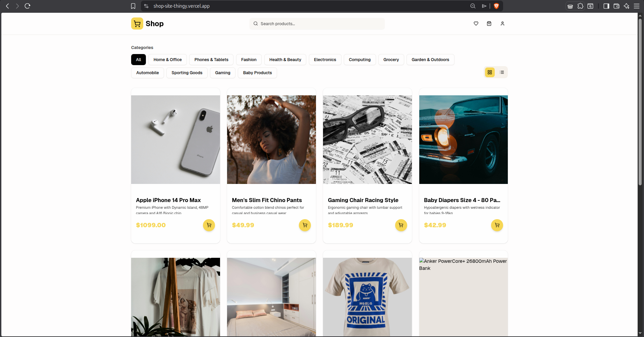Show Baby Products category
Viewport: 644px width, 337px height.
pos(257,73)
